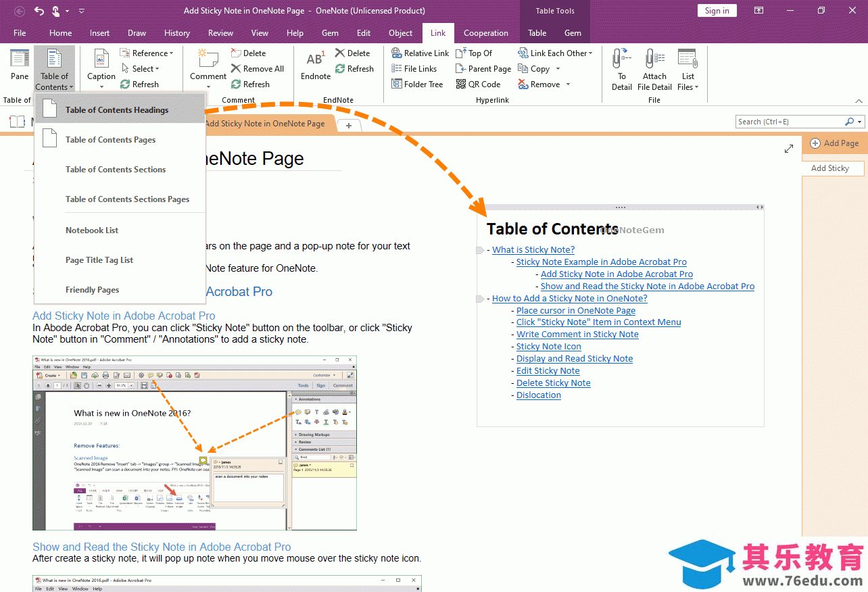This screenshot has width=868, height=592.
Task: Switch to the Object ribbon tab
Action: pos(400,33)
